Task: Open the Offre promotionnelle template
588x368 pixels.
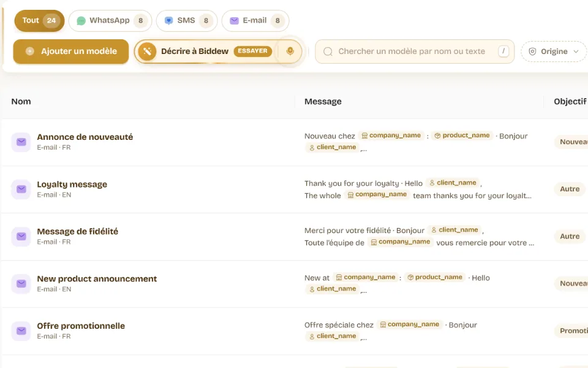Action: (x=81, y=326)
